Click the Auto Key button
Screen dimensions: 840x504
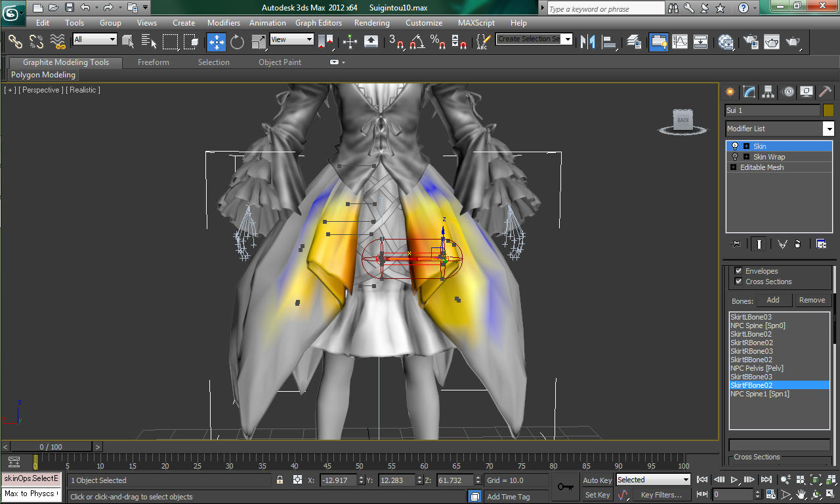coord(597,480)
